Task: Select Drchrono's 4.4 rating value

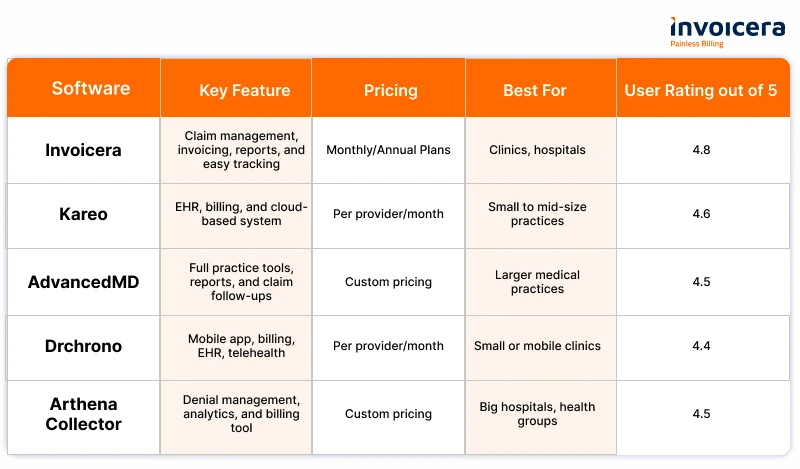Action: (x=701, y=346)
